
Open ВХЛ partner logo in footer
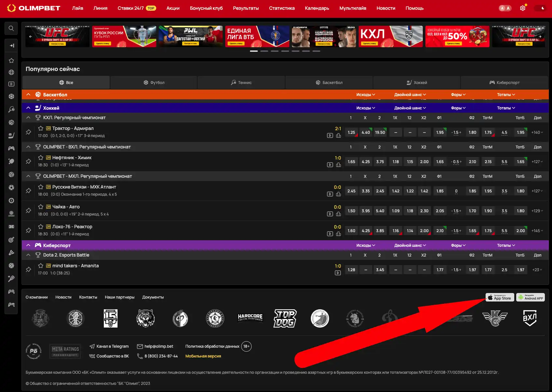coord(530,318)
